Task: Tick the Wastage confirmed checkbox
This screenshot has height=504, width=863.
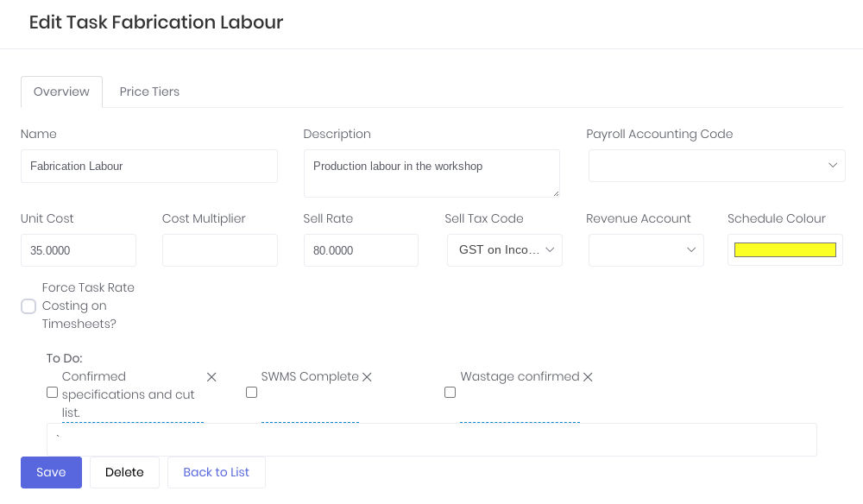Action: click(450, 393)
